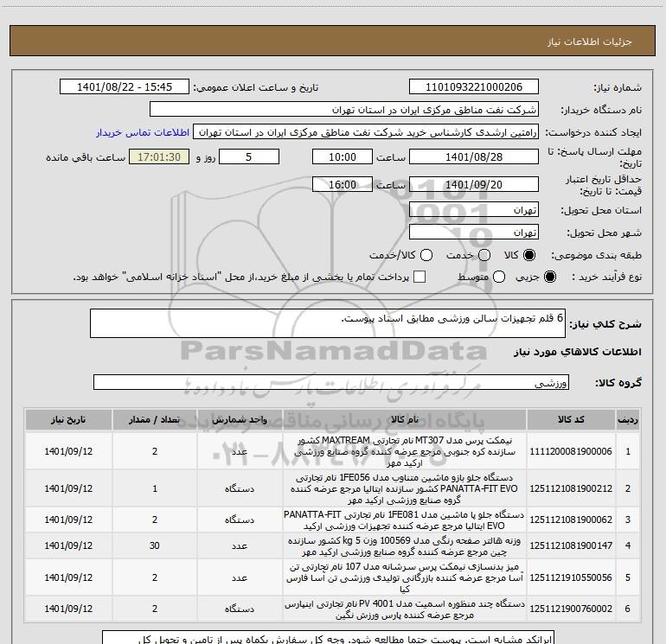Click the public announcement date field 1401/08/22 - 15:45
666x644 pixels.
[124, 87]
